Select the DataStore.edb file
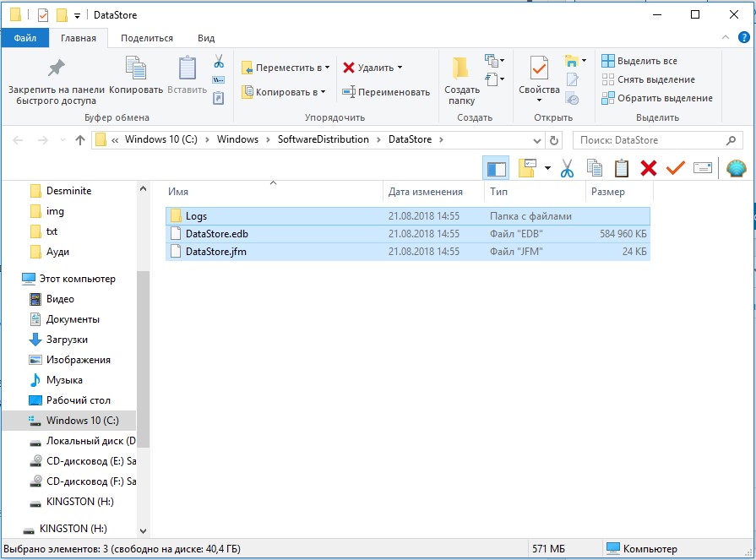This screenshot has width=756, height=560. pyautogui.click(x=408, y=234)
